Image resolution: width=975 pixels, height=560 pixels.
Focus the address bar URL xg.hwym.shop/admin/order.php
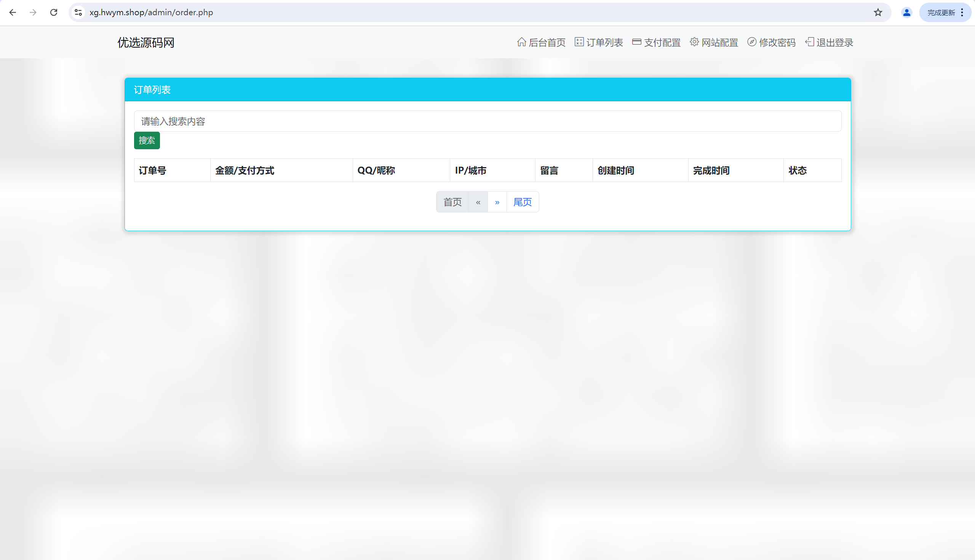151,12
